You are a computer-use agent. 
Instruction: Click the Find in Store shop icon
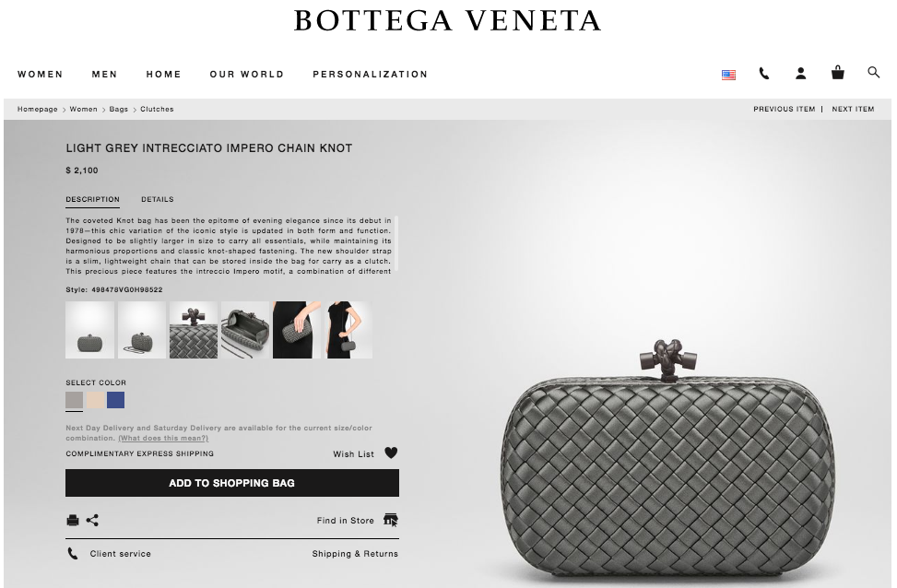[x=391, y=520]
